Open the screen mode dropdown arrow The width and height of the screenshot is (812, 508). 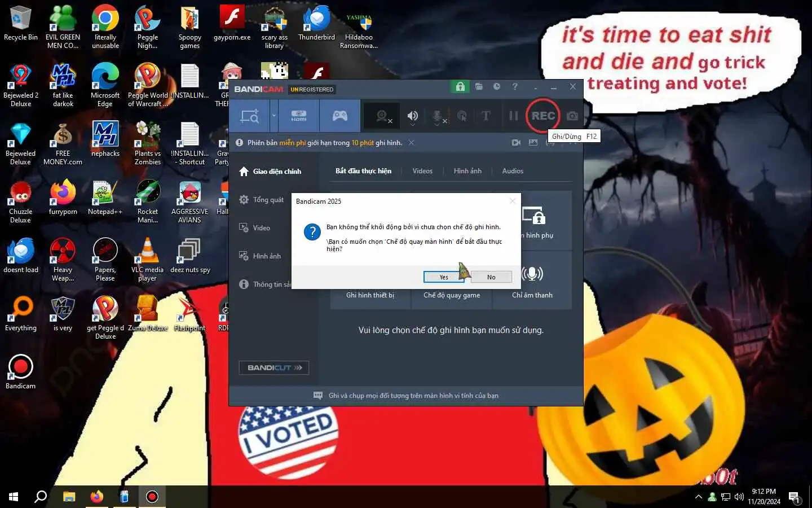point(274,116)
